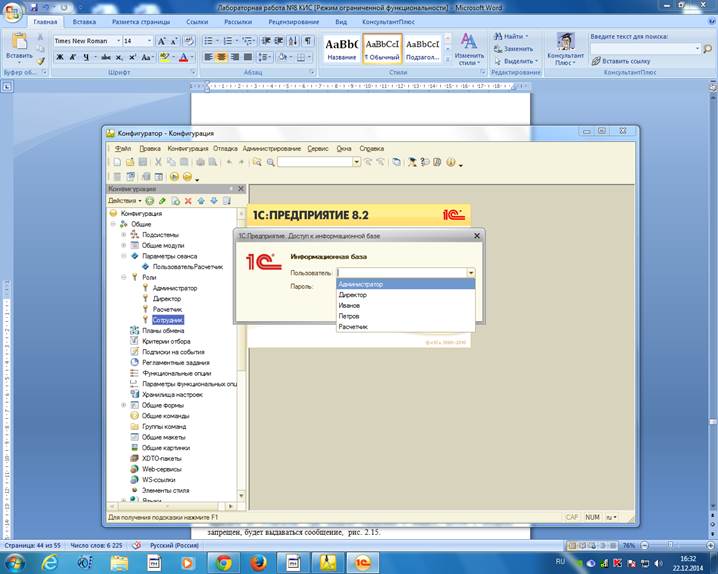Screen dimensions: 718x574
Task: Open Firefox from the taskbar
Action: click(258, 563)
